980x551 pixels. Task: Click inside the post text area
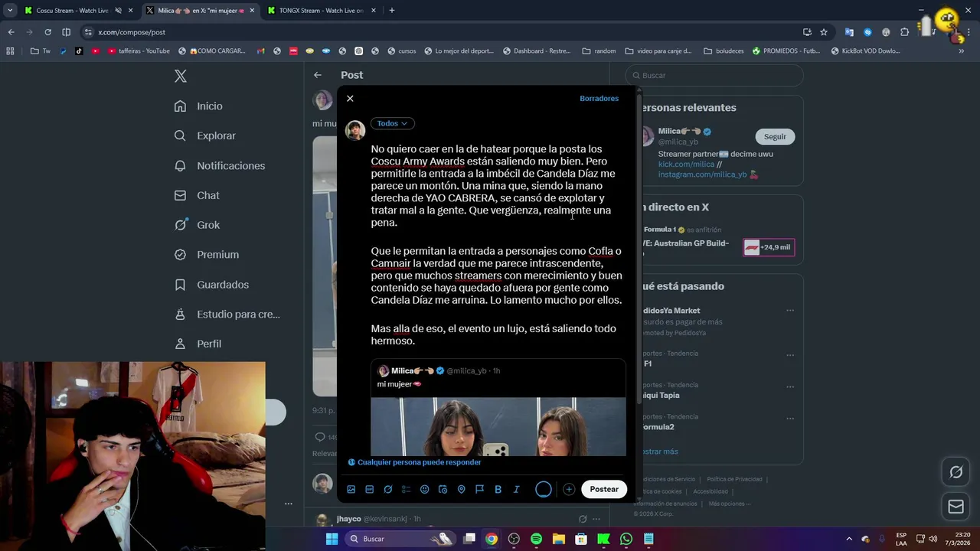tap(498, 245)
